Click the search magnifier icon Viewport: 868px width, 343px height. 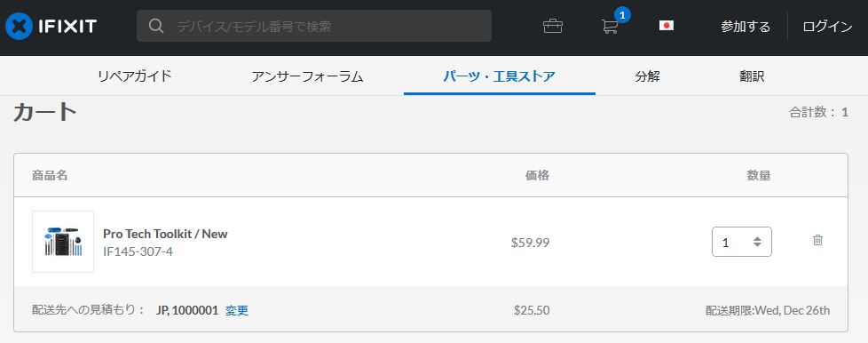pyautogui.click(x=157, y=26)
